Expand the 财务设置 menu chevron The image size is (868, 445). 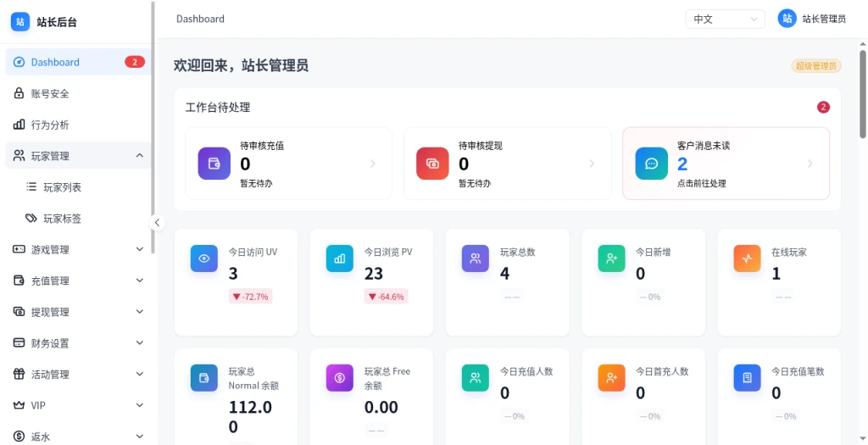click(x=140, y=342)
